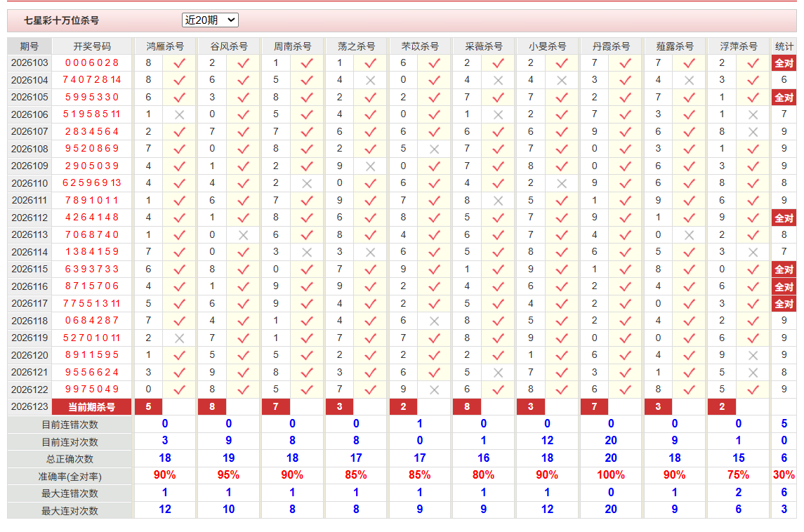
Task: Click the 鸿雁杀号 column header
Action: click(x=165, y=46)
